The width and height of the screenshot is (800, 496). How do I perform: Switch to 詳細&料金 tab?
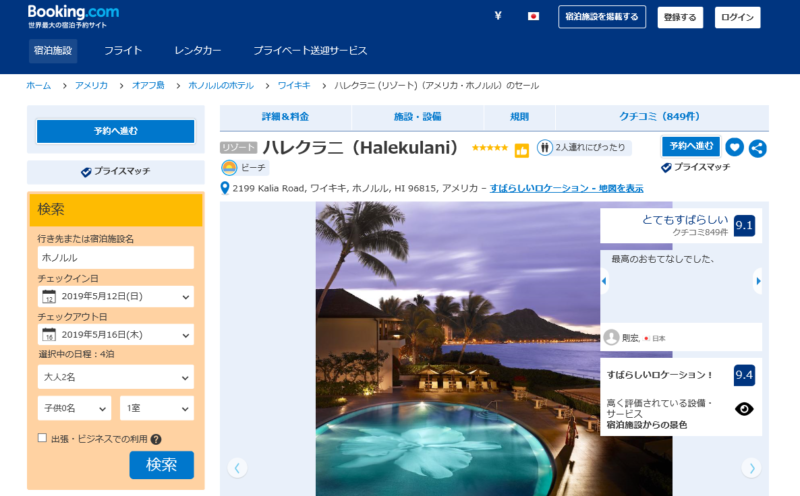click(x=285, y=117)
